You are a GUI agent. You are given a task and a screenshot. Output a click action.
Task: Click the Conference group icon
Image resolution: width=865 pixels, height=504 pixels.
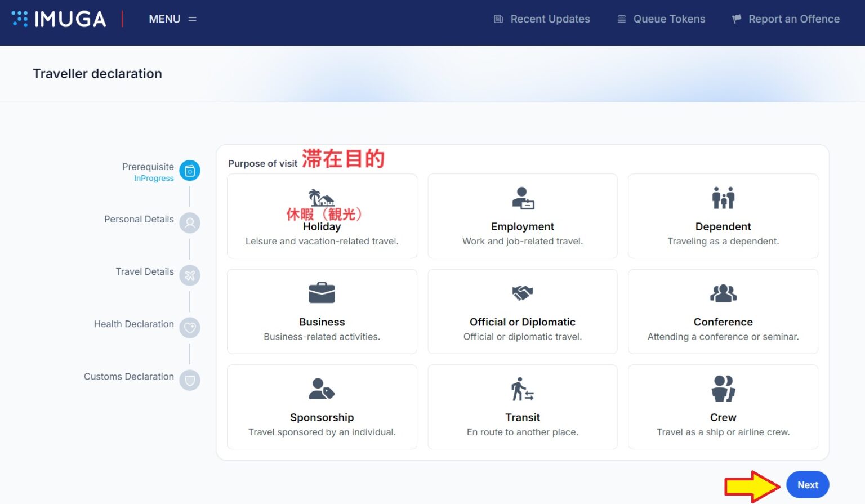[x=723, y=293]
